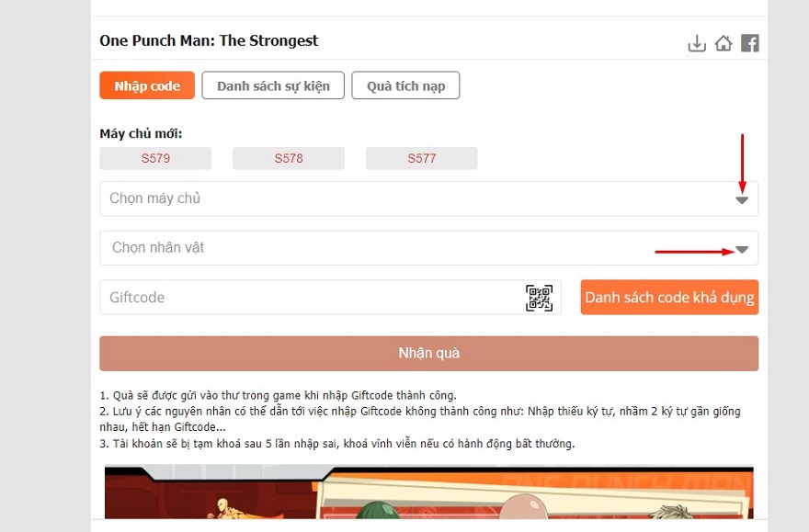Select new server S578
Screen dimensions: 809x532
pos(289,158)
